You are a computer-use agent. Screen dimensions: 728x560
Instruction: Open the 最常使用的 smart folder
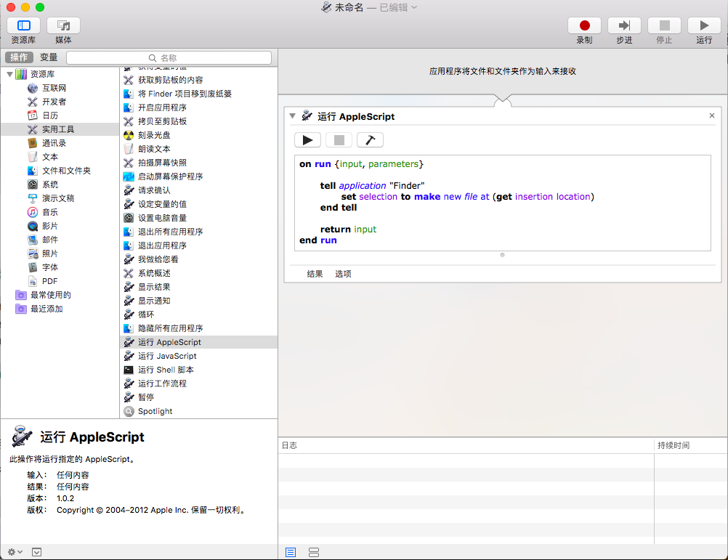[60, 295]
